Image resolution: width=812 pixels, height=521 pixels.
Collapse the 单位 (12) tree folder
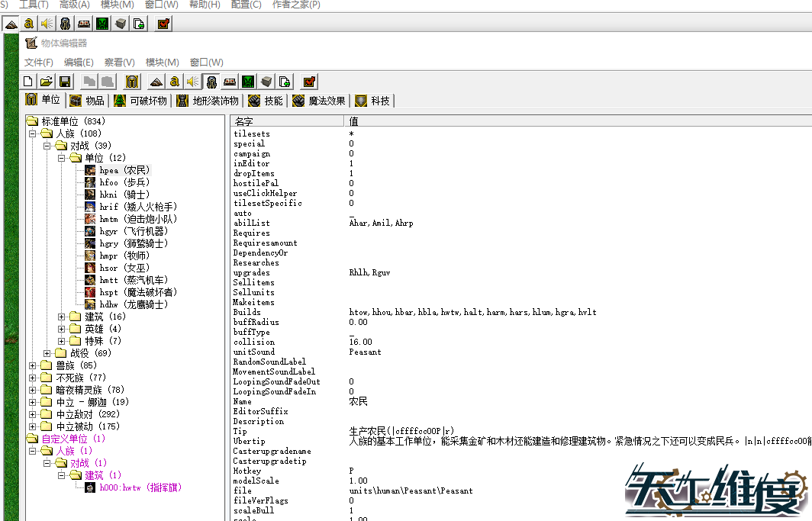pyautogui.click(x=62, y=158)
